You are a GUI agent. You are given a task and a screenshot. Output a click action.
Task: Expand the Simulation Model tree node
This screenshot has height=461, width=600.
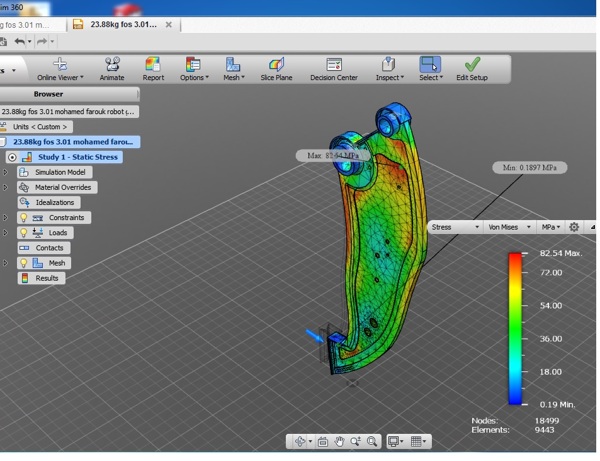pos(5,173)
